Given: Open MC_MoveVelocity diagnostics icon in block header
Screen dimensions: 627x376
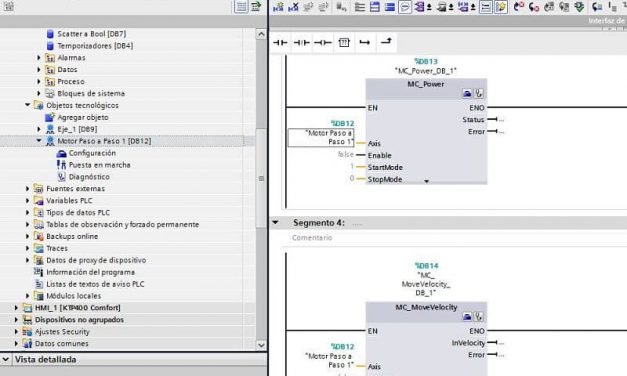Looking at the screenshot, I should point(479,317).
